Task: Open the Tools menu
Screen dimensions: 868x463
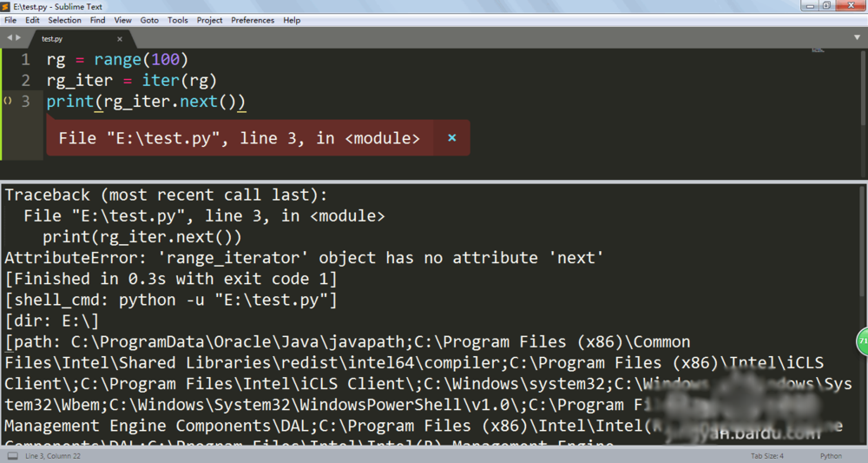Action: pos(178,20)
